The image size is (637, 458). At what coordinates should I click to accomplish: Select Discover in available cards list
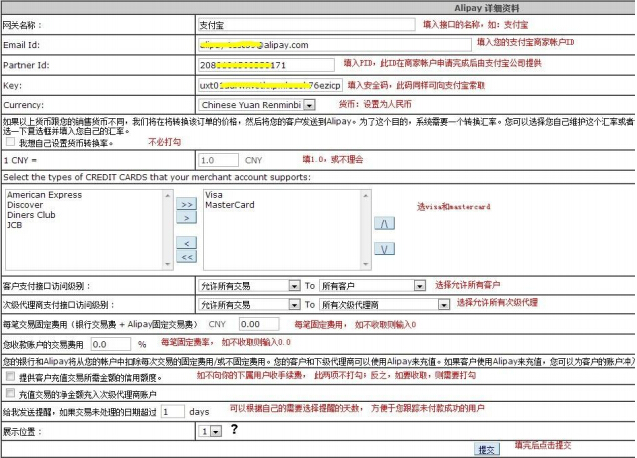(x=25, y=205)
